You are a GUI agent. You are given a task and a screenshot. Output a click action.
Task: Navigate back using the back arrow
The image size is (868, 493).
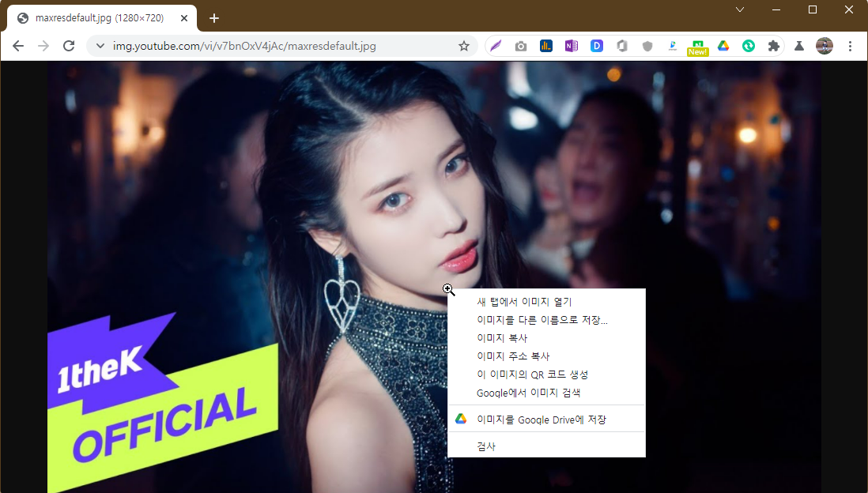click(x=17, y=46)
